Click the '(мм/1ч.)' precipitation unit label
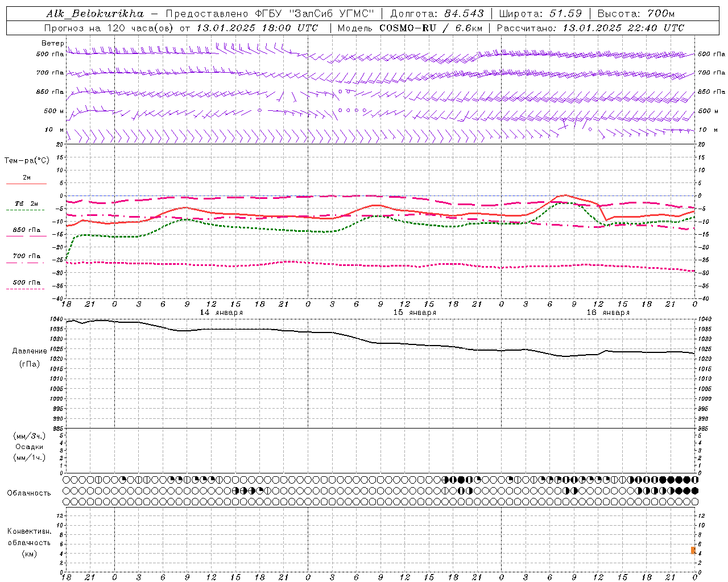This screenshot has width=728, height=582. [30, 458]
